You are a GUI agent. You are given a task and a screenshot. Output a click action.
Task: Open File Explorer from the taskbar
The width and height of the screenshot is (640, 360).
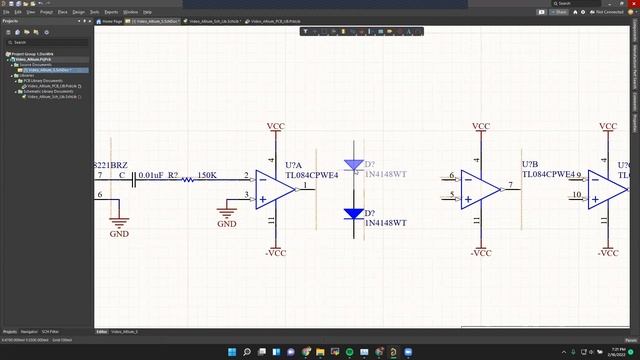[320, 352]
